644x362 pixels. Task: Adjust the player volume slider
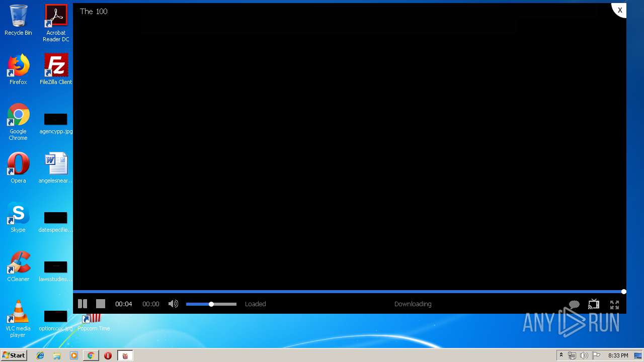(211, 304)
